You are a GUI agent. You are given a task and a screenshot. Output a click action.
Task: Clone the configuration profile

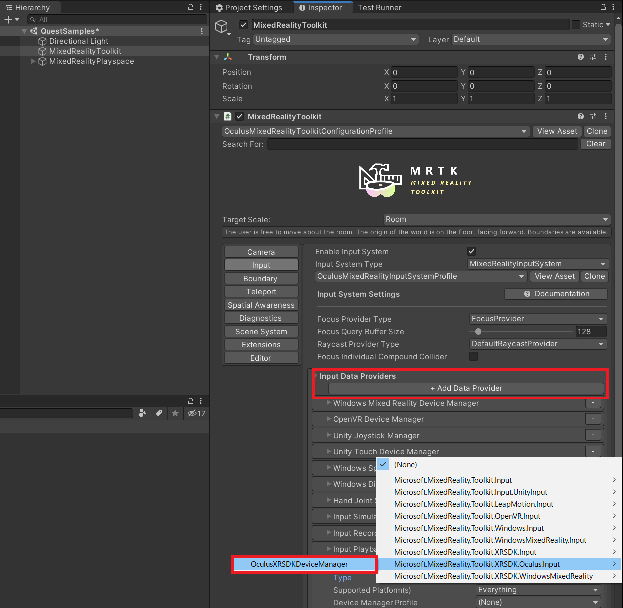pyautogui.click(x=596, y=131)
